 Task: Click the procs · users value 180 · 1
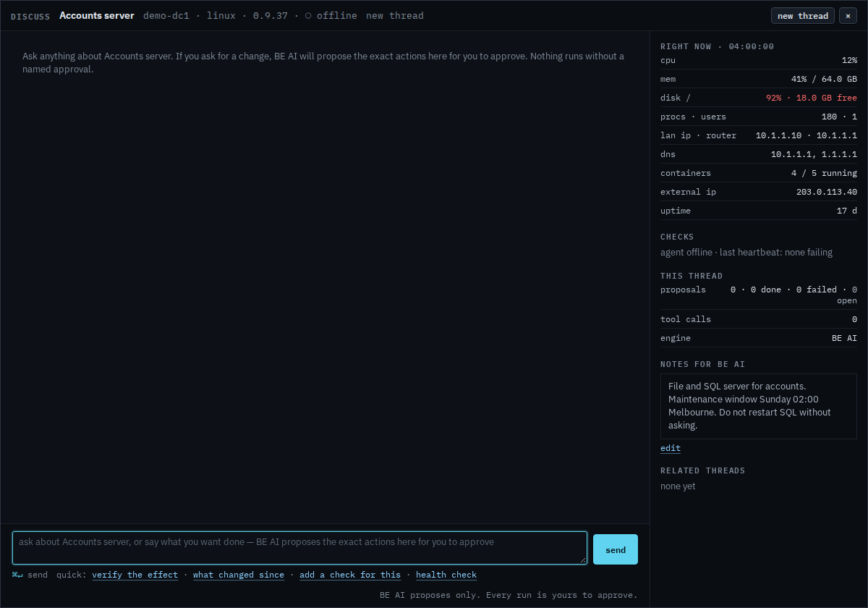coord(839,117)
